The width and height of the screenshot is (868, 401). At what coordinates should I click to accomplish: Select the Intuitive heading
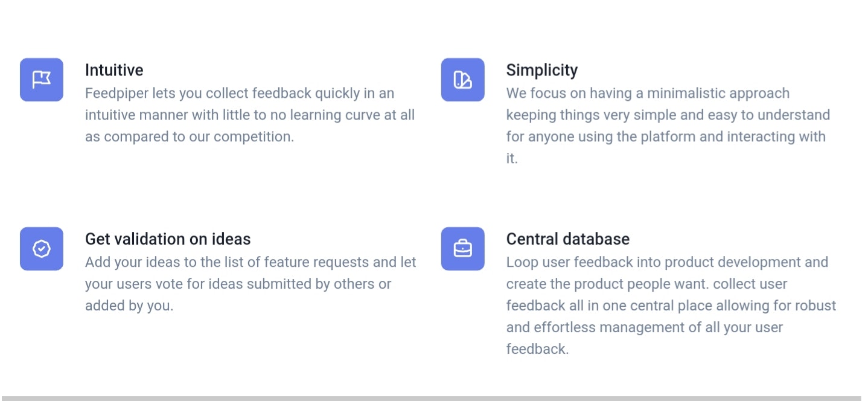point(114,70)
